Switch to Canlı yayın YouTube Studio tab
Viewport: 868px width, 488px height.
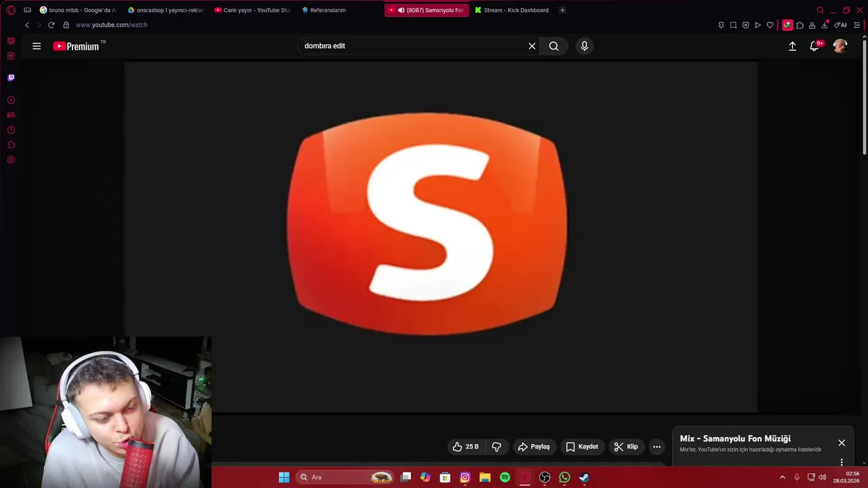pyautogui.click(x=252, y=10)
